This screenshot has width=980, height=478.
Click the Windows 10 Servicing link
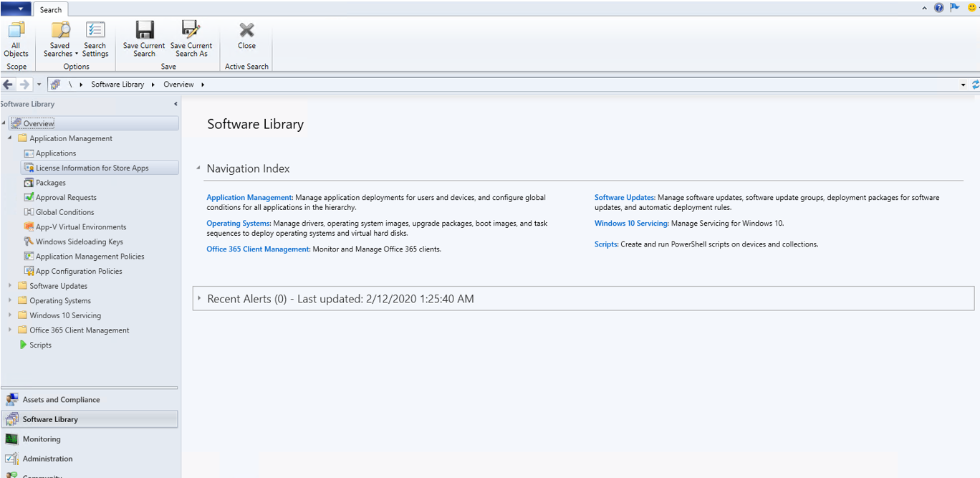tap(631, 224)
